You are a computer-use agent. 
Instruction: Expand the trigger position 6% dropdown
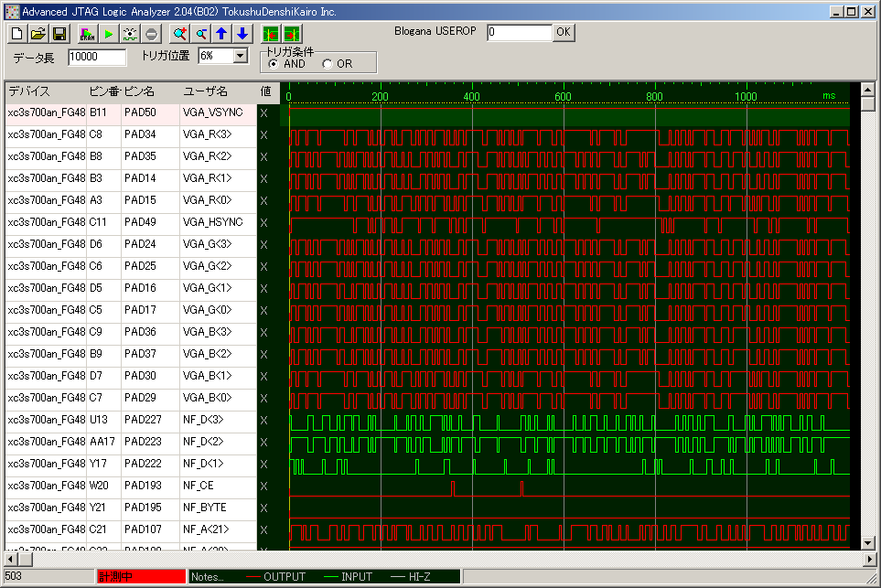click(x=241, y=56)
